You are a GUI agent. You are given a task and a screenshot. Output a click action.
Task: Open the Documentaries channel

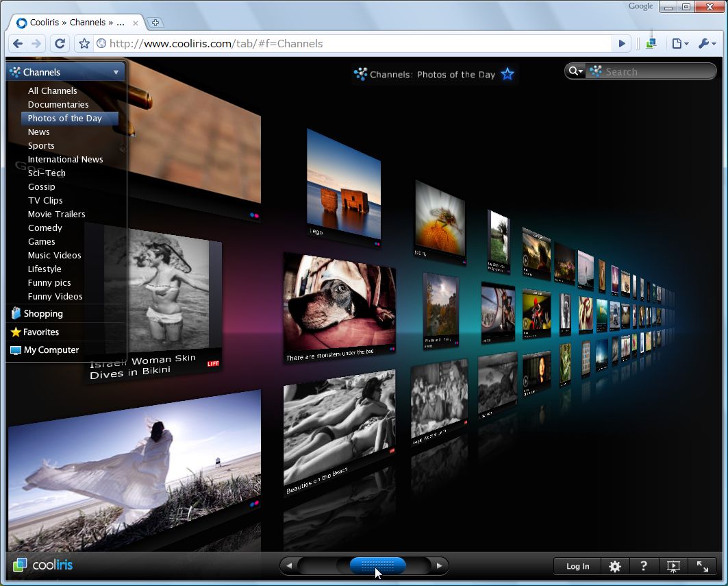point(58,105)
